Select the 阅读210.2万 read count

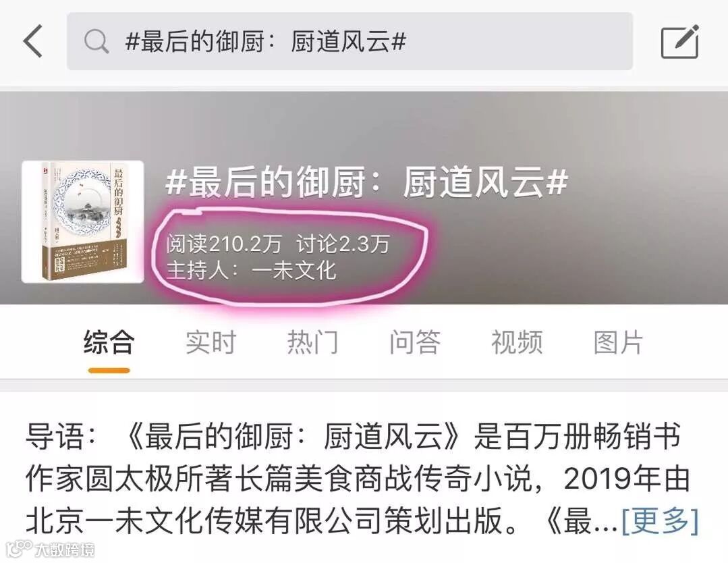click(224, 244)
